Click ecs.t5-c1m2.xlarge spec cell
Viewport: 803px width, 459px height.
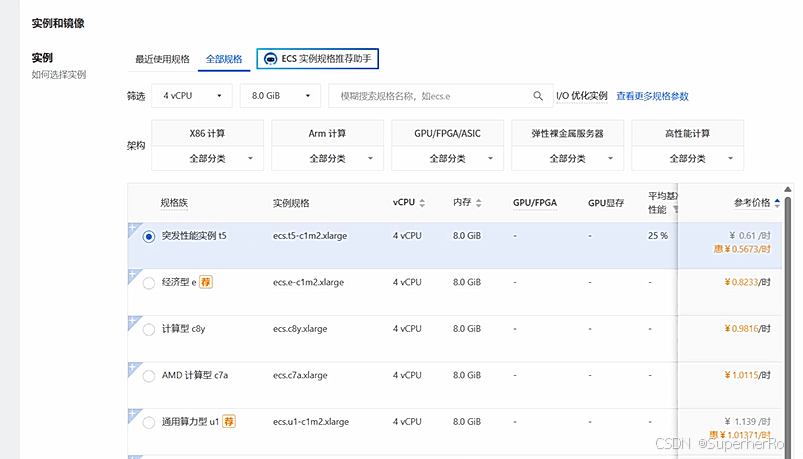[310, 236]
